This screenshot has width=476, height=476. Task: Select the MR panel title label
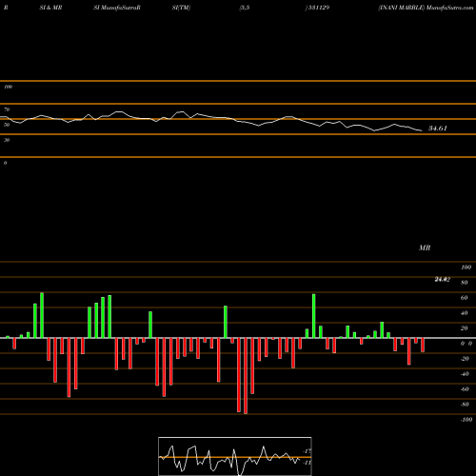[425, 248]
